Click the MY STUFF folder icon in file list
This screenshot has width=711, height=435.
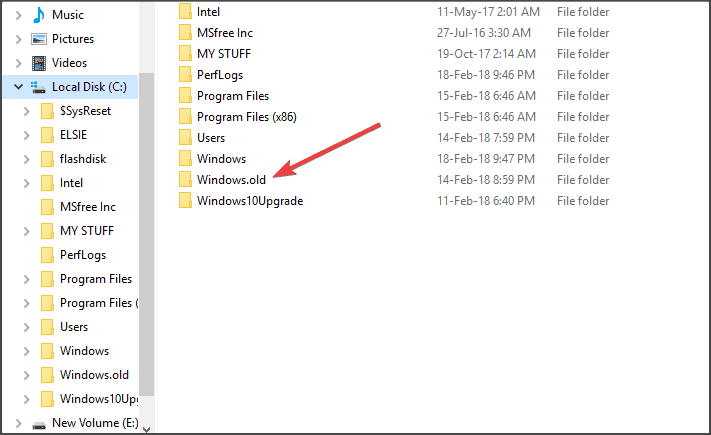185,54
